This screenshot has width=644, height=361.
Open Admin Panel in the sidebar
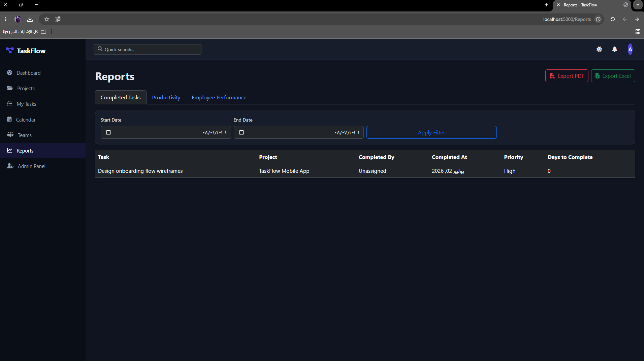click(43, 166)
